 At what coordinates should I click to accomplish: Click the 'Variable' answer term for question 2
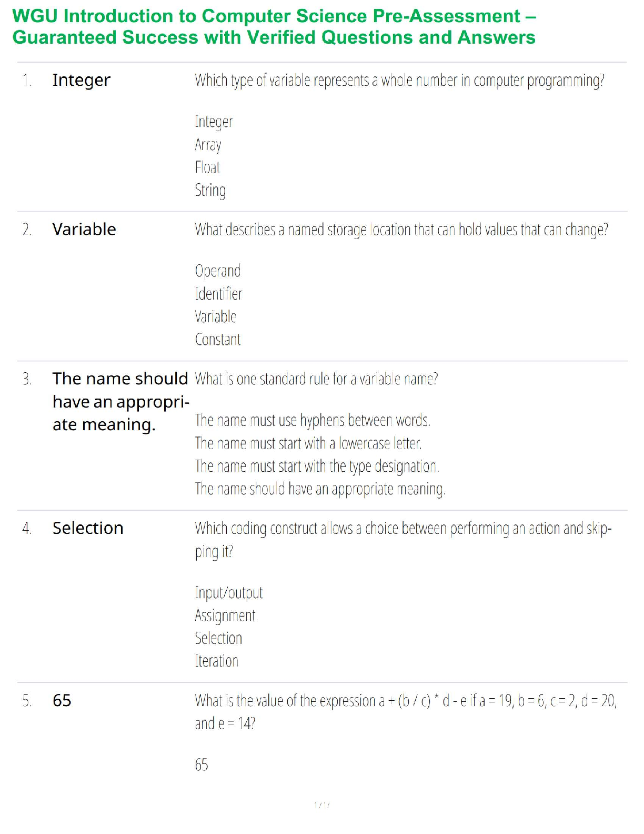coord(84,230)
